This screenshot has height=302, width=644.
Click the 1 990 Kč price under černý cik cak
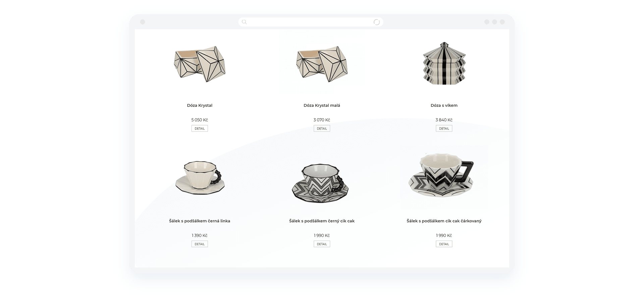(322, 236)
